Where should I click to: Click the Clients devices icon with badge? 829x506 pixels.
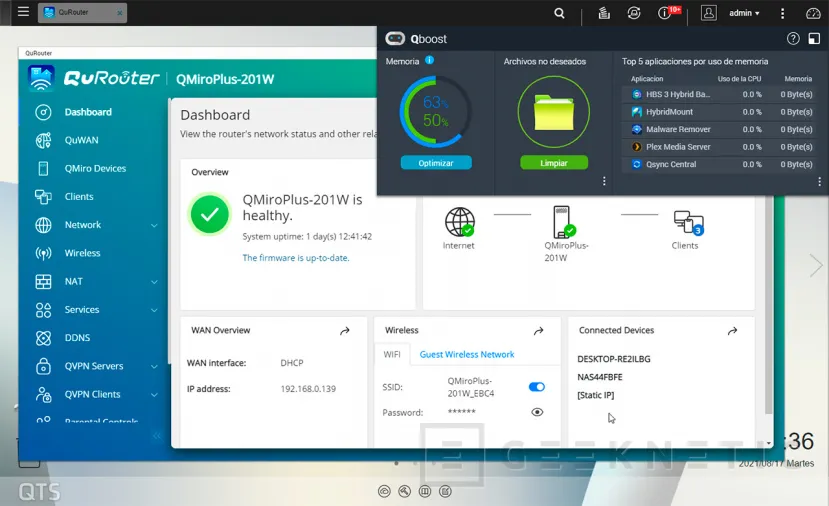tap(688, 222)
